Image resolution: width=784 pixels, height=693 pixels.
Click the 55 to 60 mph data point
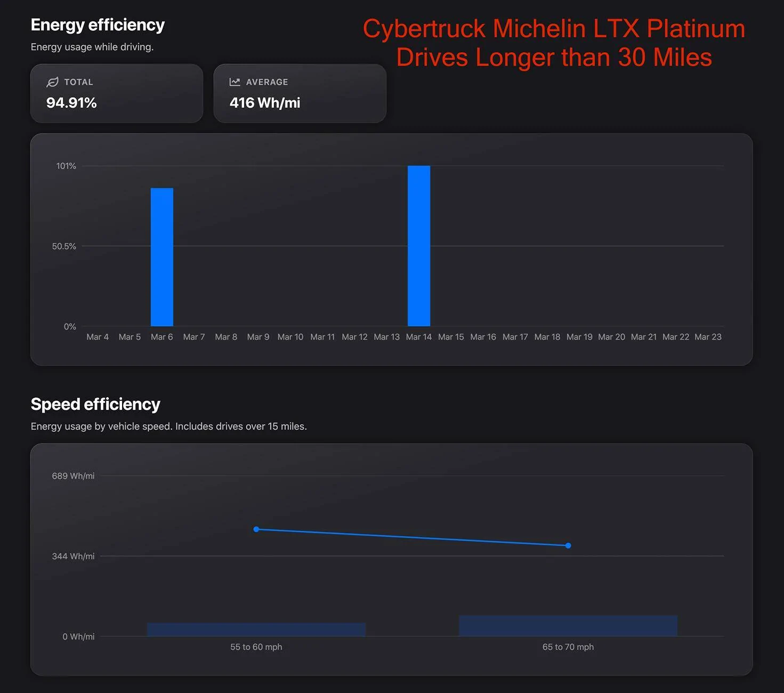256,529
